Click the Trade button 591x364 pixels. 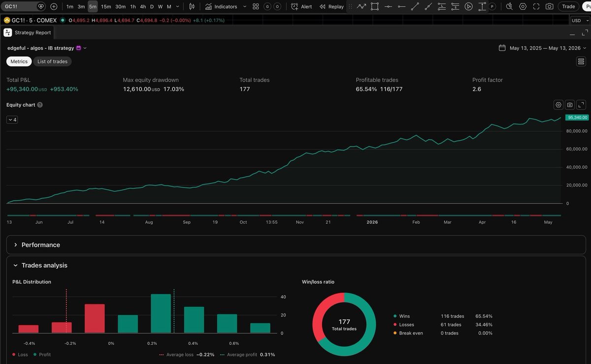click(x=568, y=6)
